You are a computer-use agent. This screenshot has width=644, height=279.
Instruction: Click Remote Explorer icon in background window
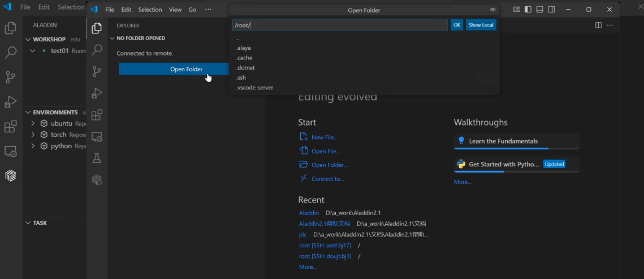tap(10, 151)
